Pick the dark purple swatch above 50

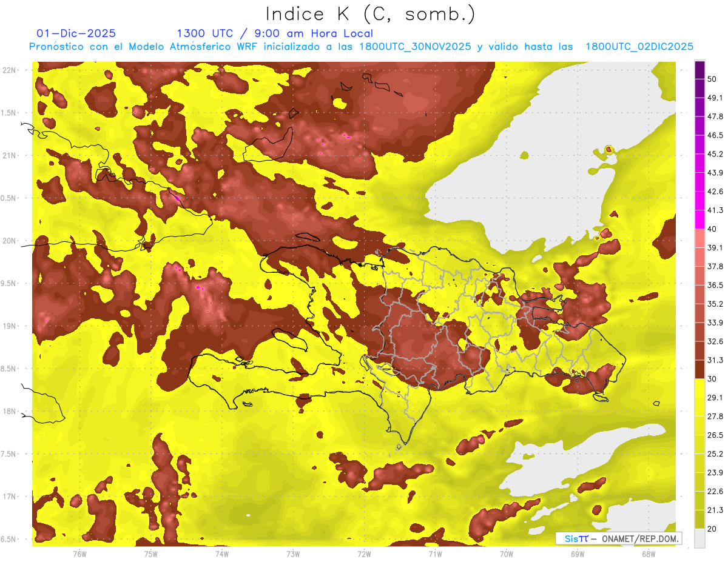[x=699, y=70]
